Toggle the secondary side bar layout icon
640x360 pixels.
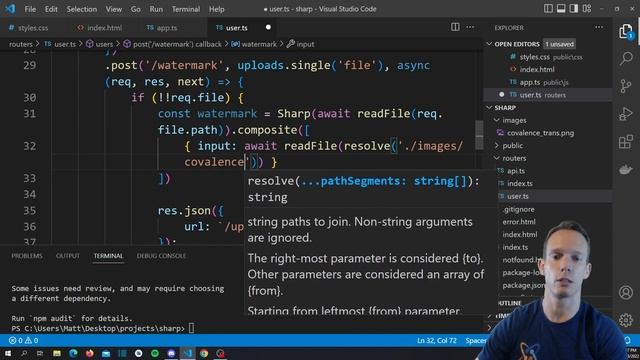(x=574, y=9)
